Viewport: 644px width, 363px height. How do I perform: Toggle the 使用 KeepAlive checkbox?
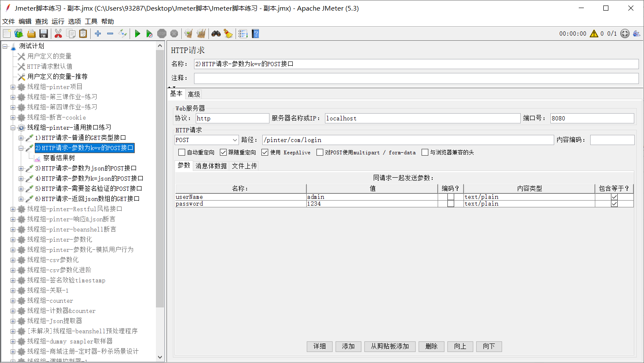(x=265, y=152)
